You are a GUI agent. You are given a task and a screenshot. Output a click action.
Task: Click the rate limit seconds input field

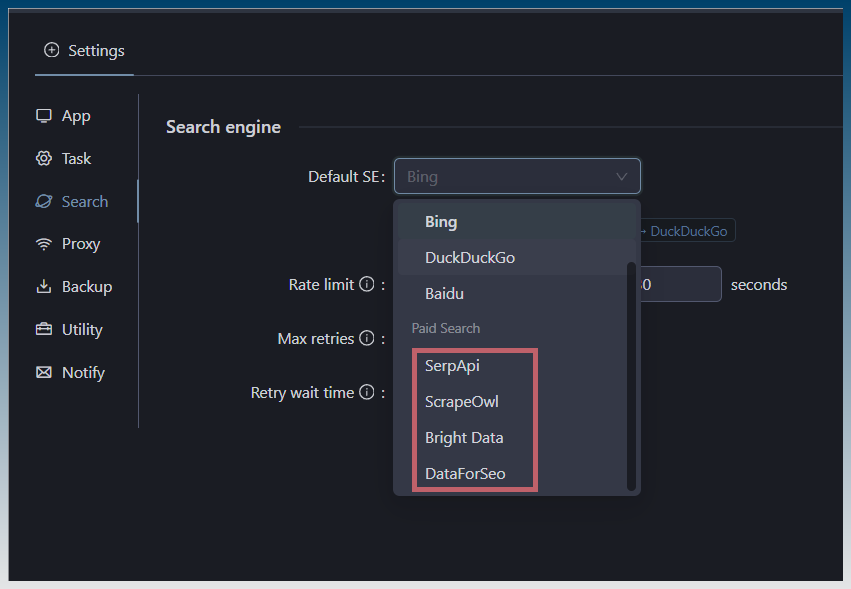click(680, 285)
